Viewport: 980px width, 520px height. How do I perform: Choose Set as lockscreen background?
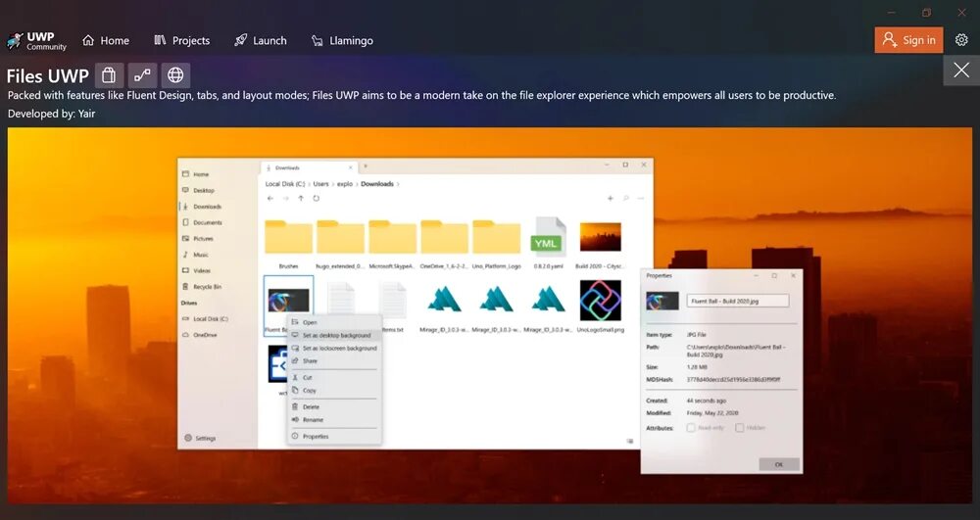tap(334, 349)
